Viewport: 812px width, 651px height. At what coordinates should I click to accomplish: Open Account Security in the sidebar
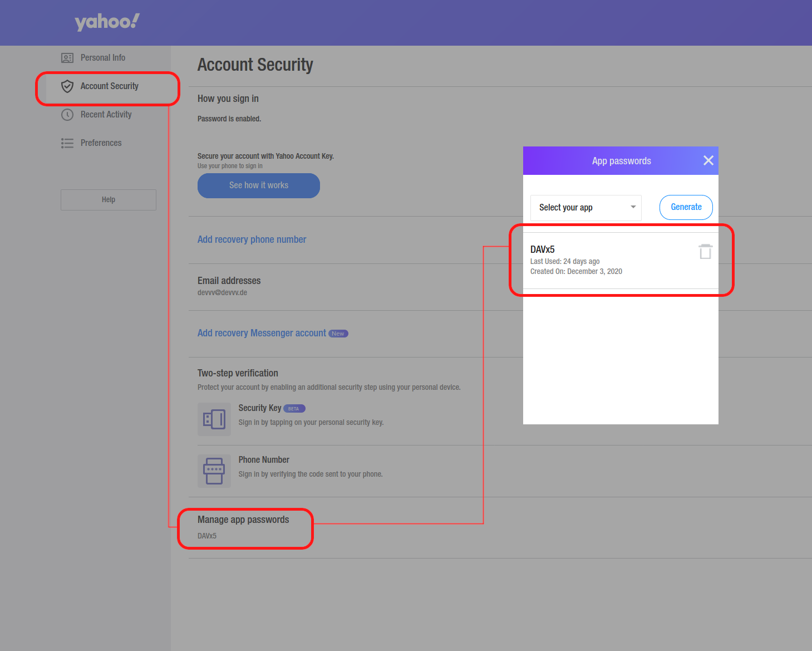click(109, 86)
